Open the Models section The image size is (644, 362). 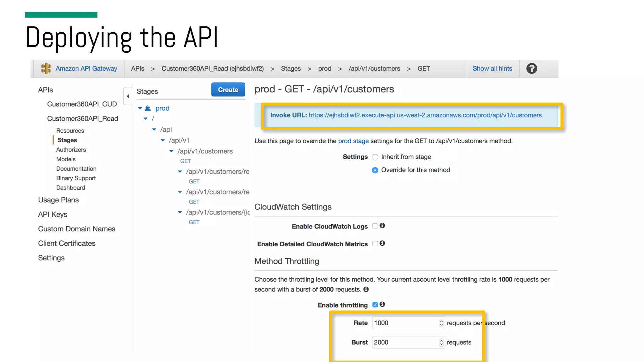(x=66, y=159)
